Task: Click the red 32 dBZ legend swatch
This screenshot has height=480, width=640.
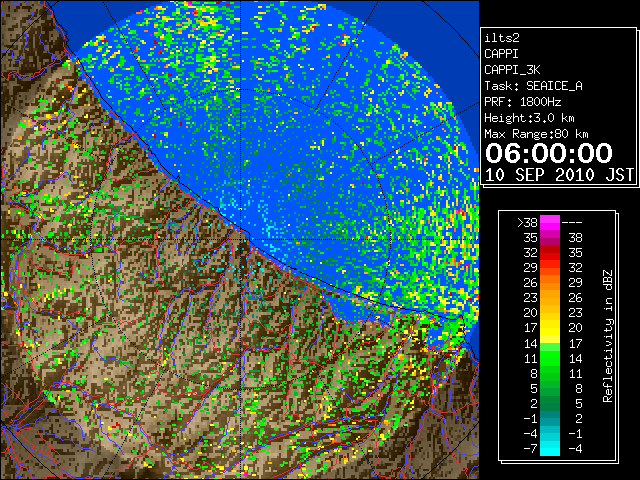Action: click(x=550, y=253)
